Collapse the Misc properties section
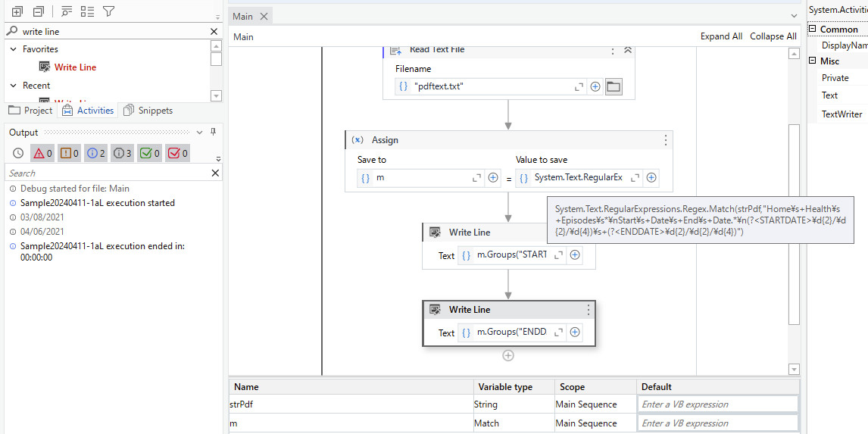This screenshot has height=434, width=868. click(813, 61)
